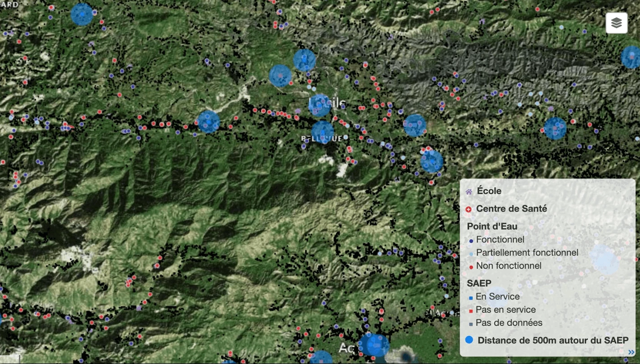Click the Point d'Eau legend heading
This screenshot has height=364, width=640.
pyautogui.click(x=492, y=226)
